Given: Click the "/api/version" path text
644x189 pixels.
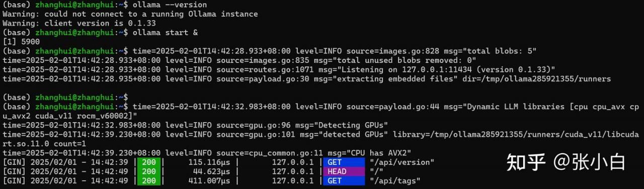Looking at the screenshot, I should pyautogui.click(x=401, y=162).
